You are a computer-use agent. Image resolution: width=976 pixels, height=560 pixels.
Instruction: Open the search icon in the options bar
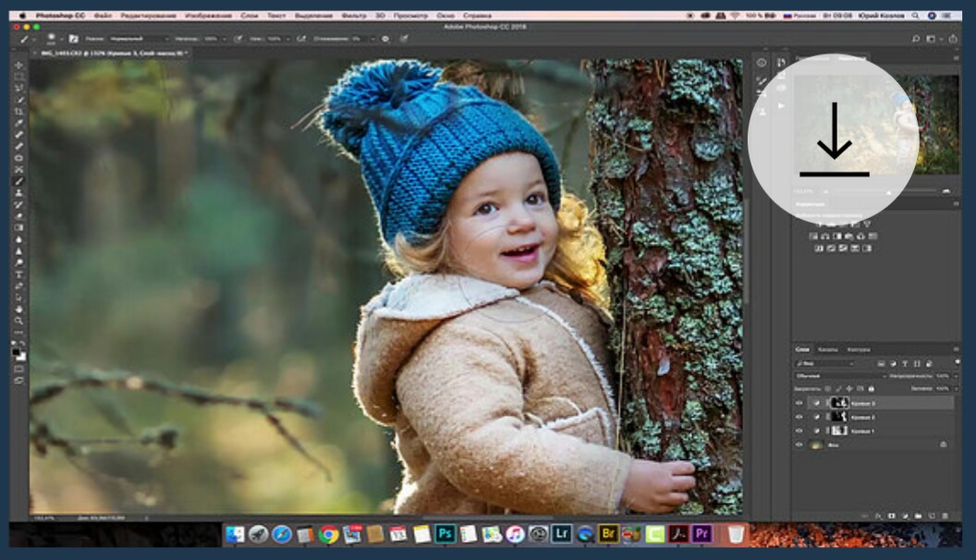(916, 39)
